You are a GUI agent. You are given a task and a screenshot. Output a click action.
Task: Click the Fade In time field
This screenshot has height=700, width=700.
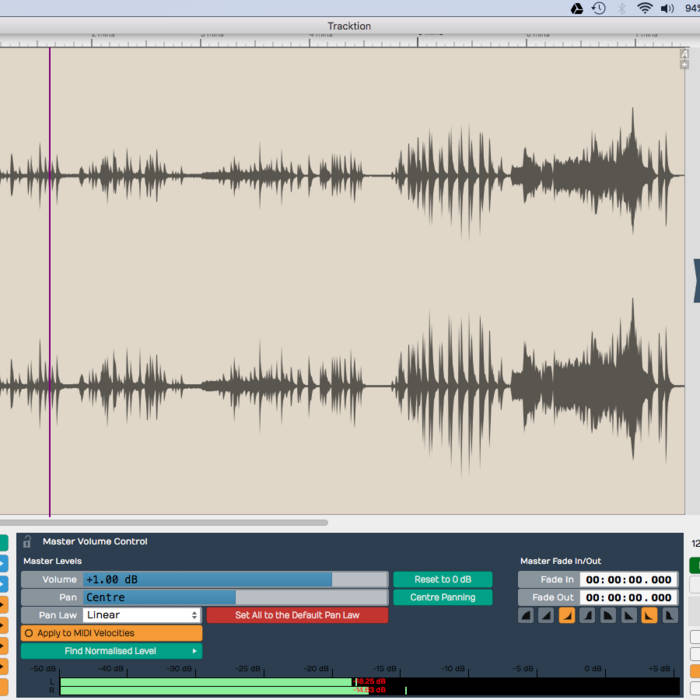pyautogui.click(x=628, y=580)
